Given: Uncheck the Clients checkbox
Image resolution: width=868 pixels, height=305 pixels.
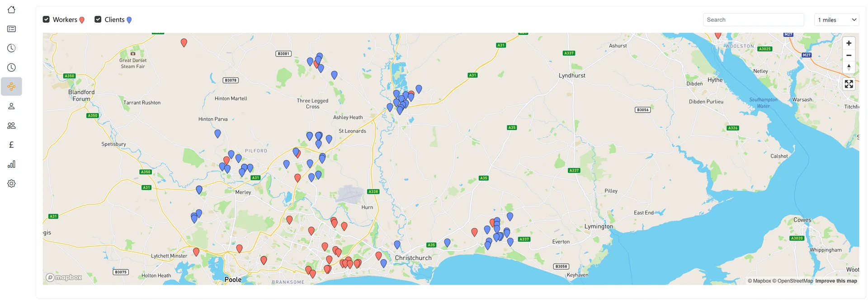Looking at the screenshot, I should (98, 19).
